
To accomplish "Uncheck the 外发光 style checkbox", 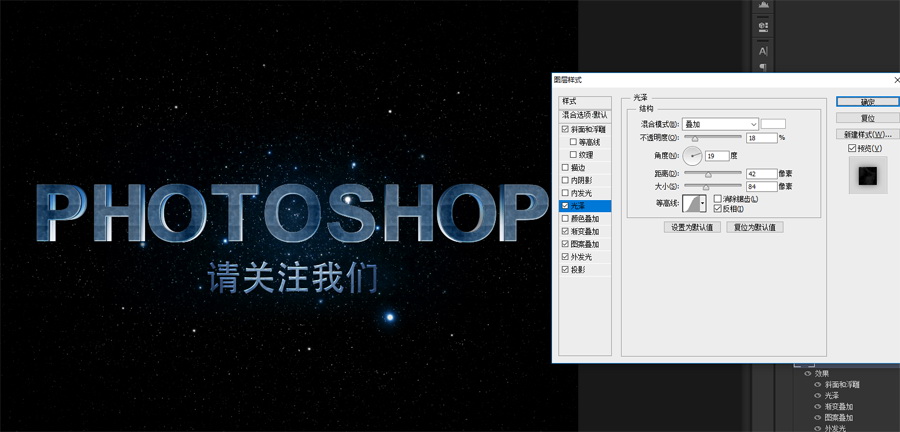I will click(x=565, y=256).
